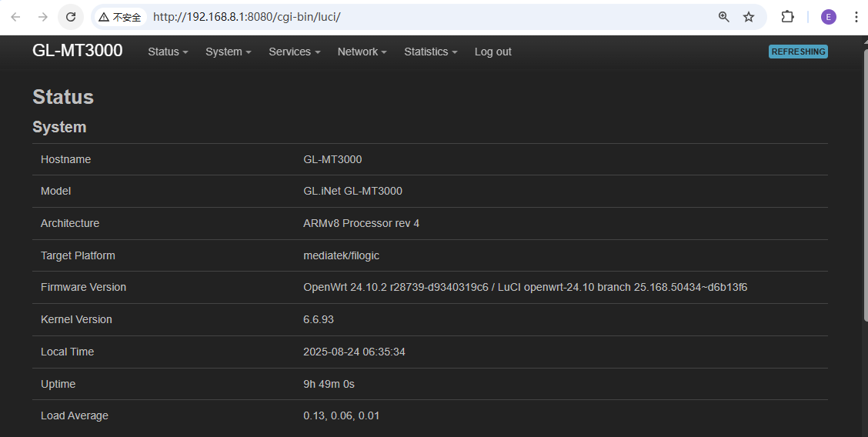Toggle the REFRESHING auto-refresh badge
This screenshot has width=868, height=437.
(798, 52)
